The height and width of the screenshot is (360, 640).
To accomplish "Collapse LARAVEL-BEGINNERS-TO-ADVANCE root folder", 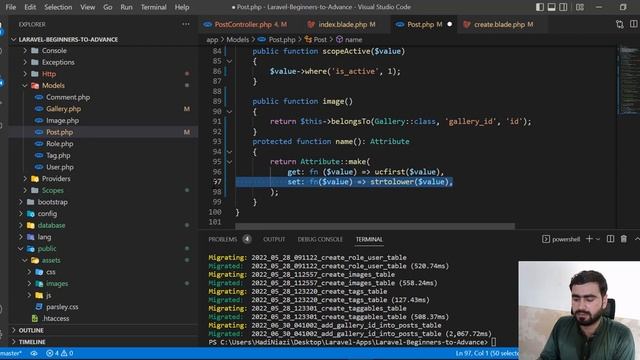I will [x=68, y=40].
